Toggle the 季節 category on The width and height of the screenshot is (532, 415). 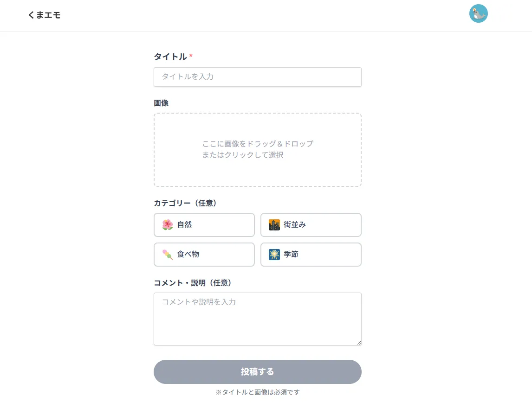311,254
